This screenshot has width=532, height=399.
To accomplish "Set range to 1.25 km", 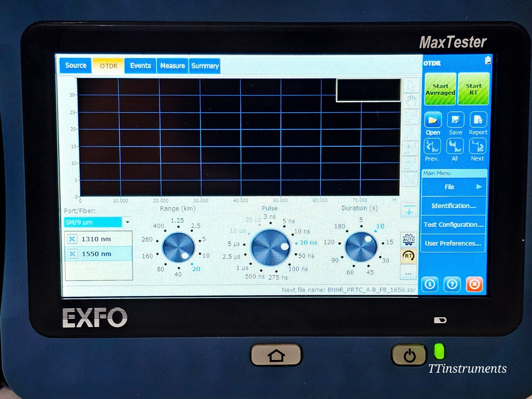I will point(177,220).
